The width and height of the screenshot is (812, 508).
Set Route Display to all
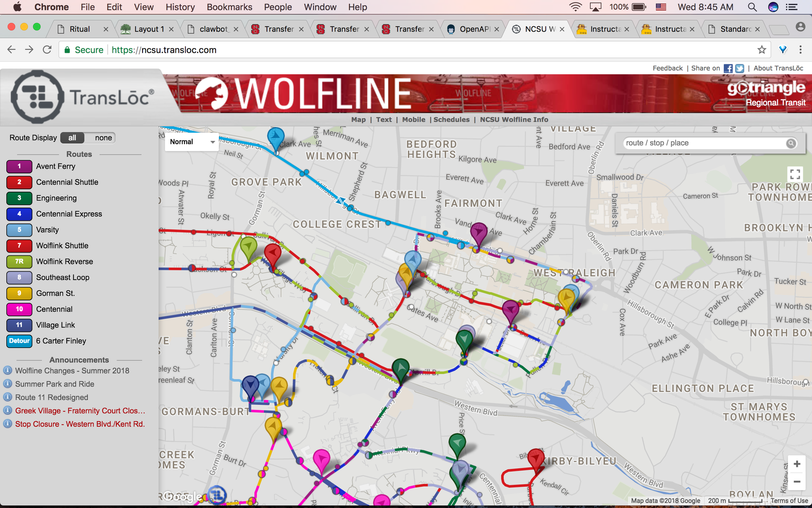tap(72, 138)
